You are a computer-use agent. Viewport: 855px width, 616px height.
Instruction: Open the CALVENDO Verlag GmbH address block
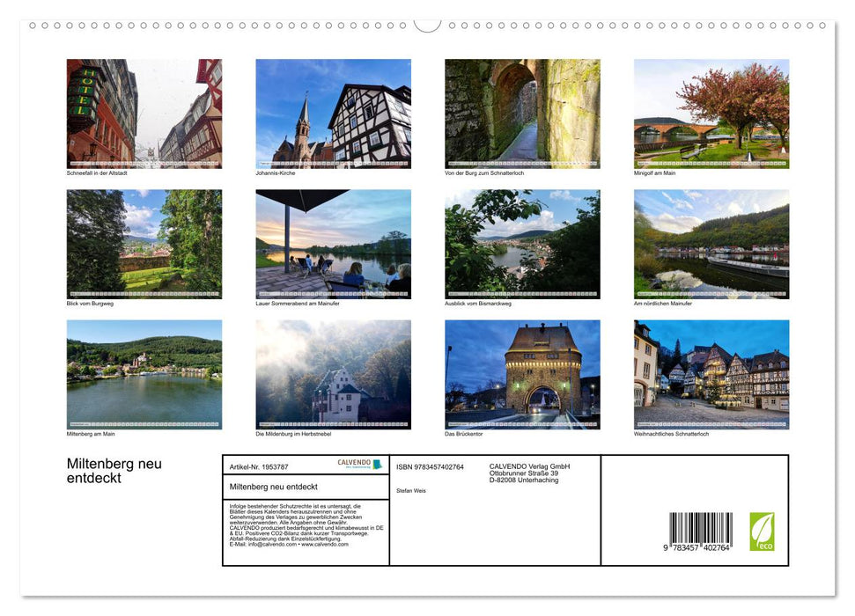(x=529, y=473)
